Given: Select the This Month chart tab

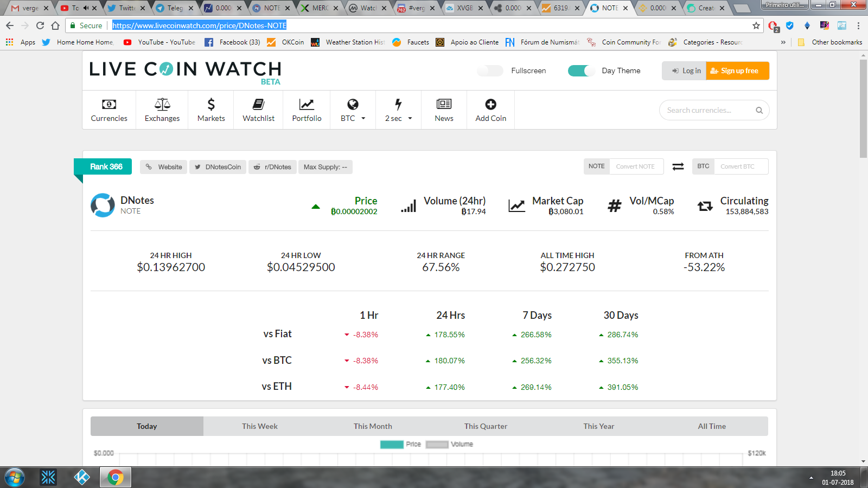Looking at the screenshot, I should (x=373, y=426).
